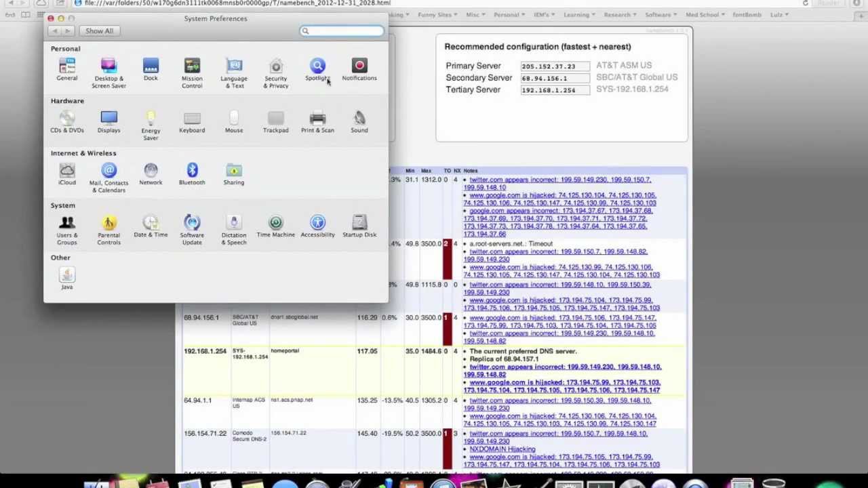Open the Software bookmarks folder
This screenshot has height=488, width=868.
pos(661,14)
